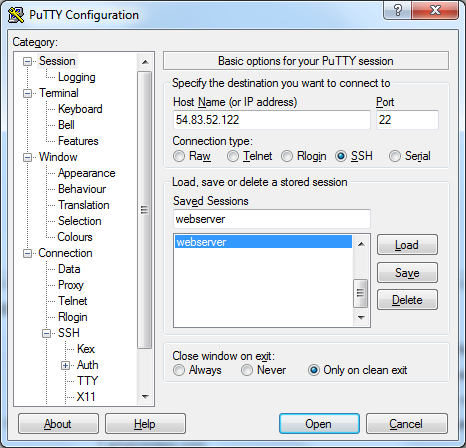Collapse the Terminal tree node

coord(27,93)
